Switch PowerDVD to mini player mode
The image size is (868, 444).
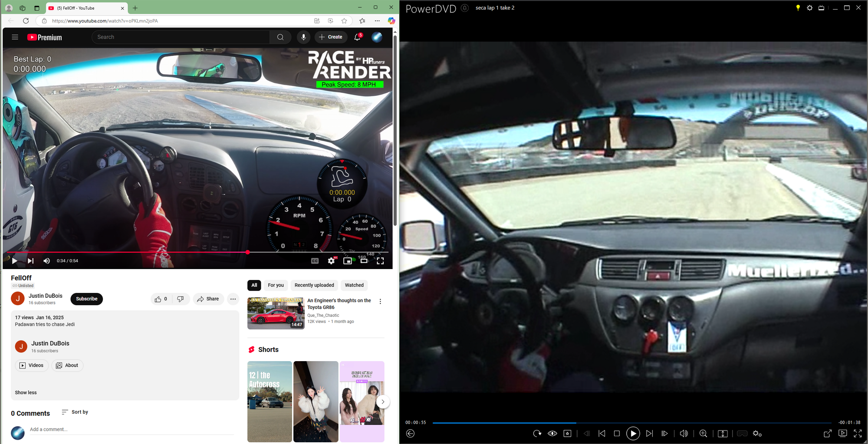(x=843, y=433)
